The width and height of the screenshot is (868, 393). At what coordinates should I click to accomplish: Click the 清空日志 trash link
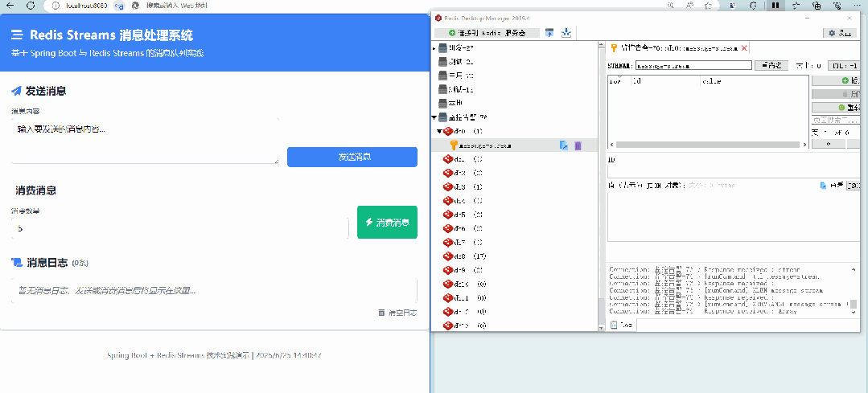click(x=397, y=313)
